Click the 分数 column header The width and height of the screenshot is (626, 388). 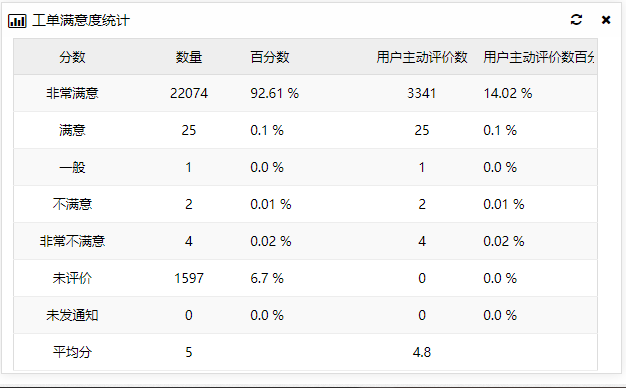coord(72,57)
